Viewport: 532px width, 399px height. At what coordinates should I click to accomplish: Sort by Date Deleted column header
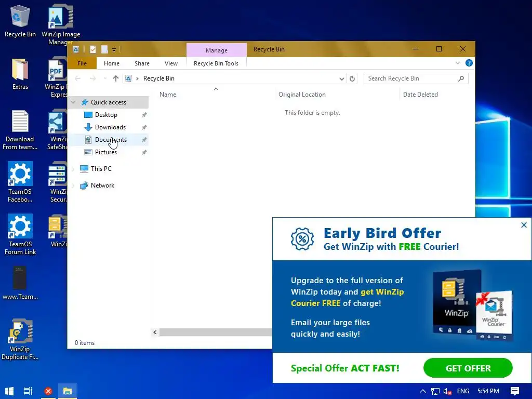(420, 95)
